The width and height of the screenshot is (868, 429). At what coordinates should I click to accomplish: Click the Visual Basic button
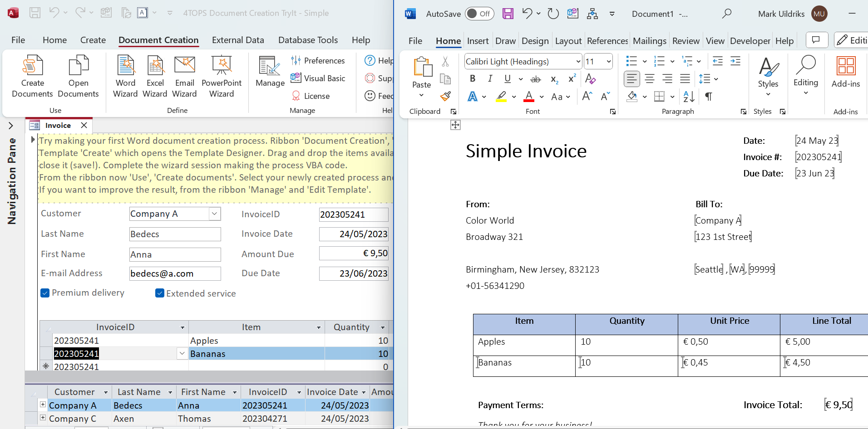[x=318, y=78]
